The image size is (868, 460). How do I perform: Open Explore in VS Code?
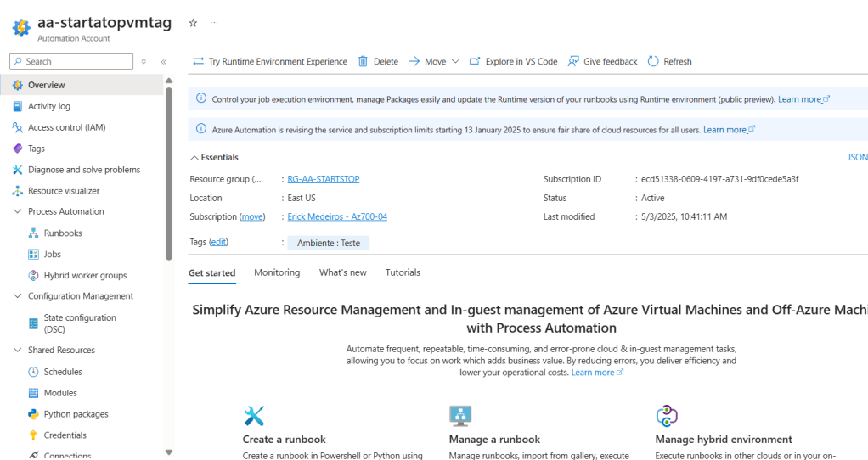point(514,61)
